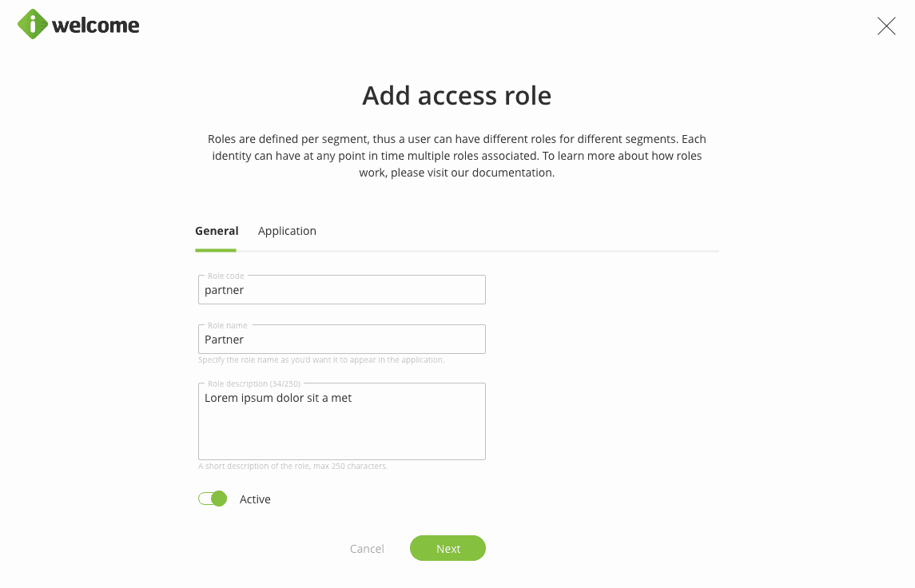915x588 pixels.
Task: Click the "Add access role" heading
Action: tap(456, 96)
